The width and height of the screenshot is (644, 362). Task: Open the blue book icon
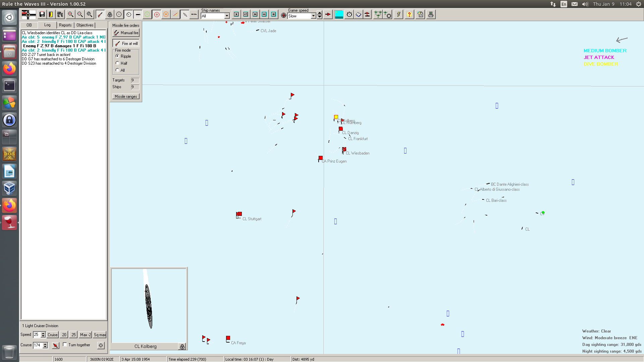pos(359,14)
